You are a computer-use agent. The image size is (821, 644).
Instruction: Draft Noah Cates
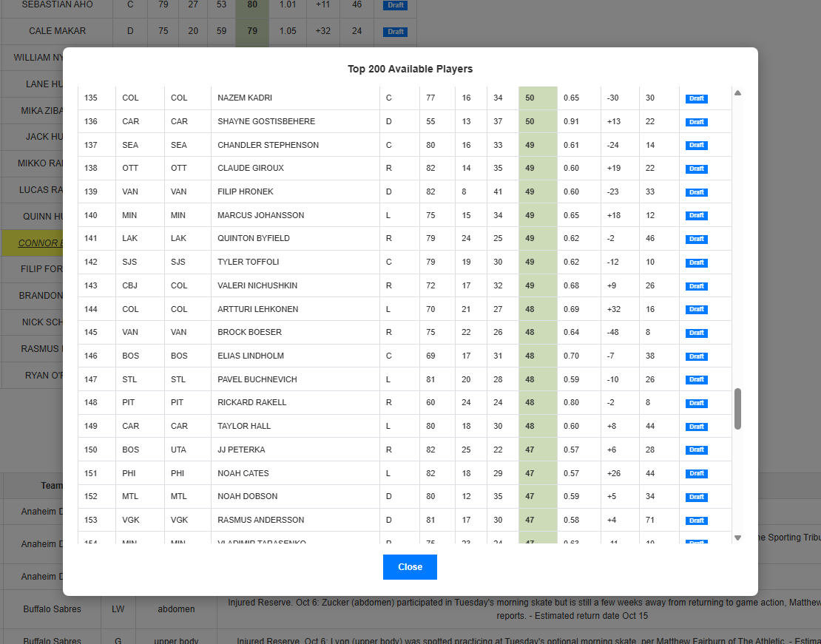click(x=697, y=472)
